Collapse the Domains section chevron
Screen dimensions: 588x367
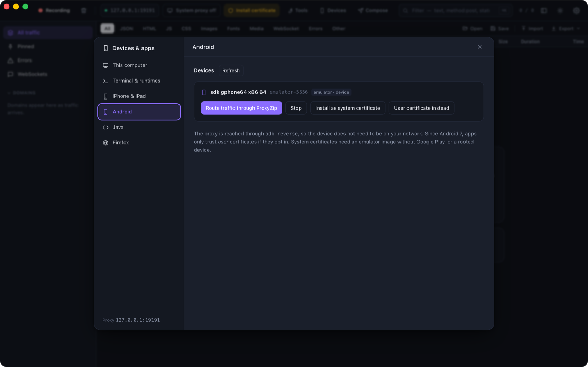coord(9,93)
